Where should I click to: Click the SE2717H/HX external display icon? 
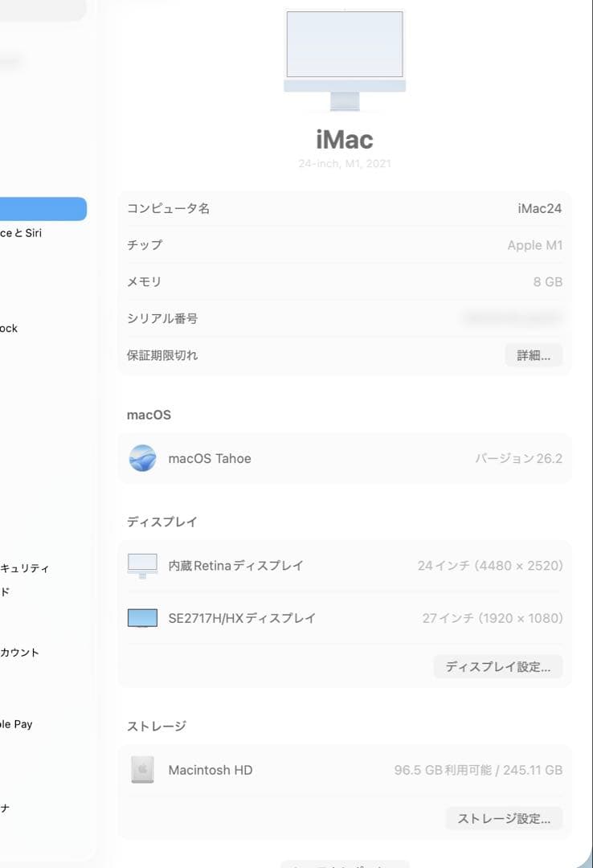(x=142, y=618)
